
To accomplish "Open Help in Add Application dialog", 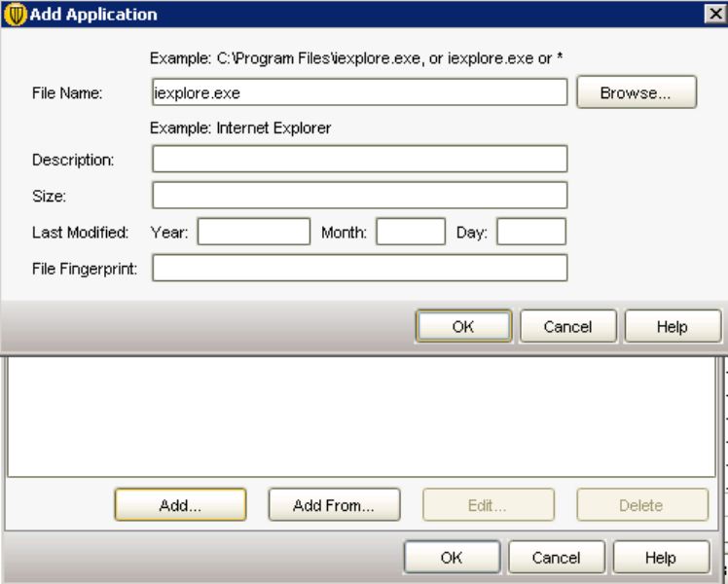I will pos(673,326).
